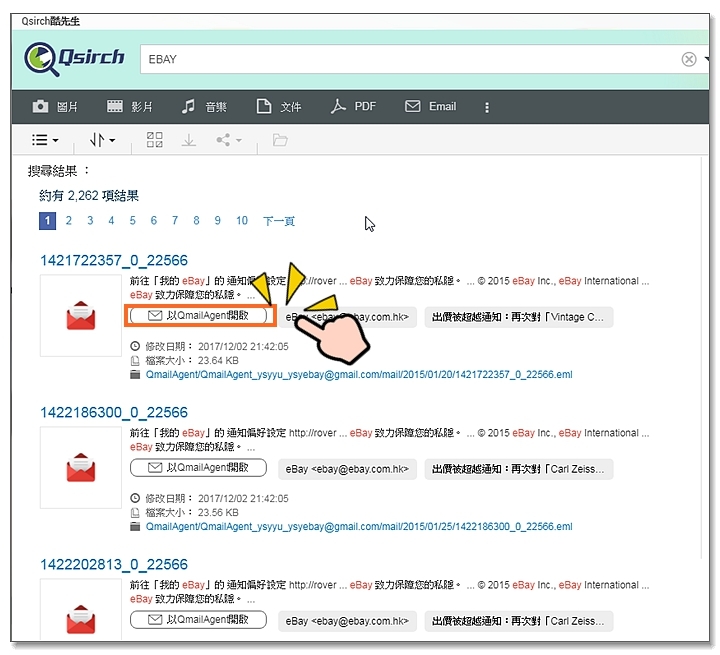Filter results by 影片 (videos)

129,107
